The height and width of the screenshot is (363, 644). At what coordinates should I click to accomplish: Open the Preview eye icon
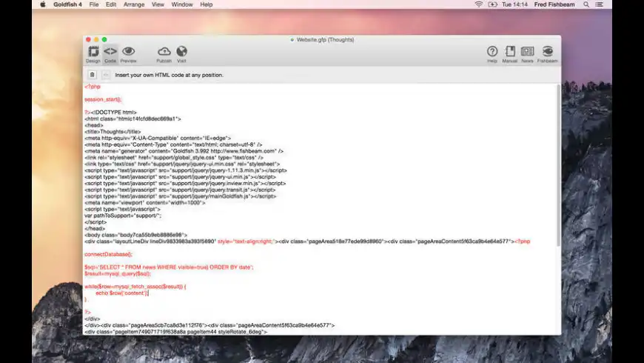[x=128, y=54]
